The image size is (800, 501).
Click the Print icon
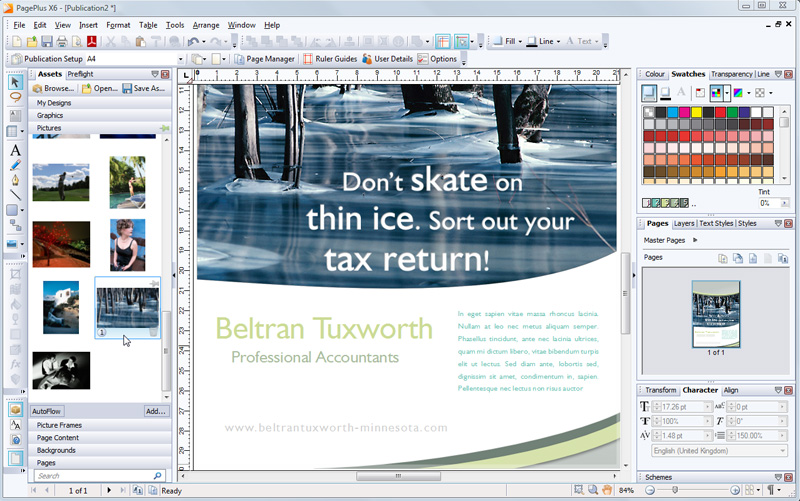(62, 42)
